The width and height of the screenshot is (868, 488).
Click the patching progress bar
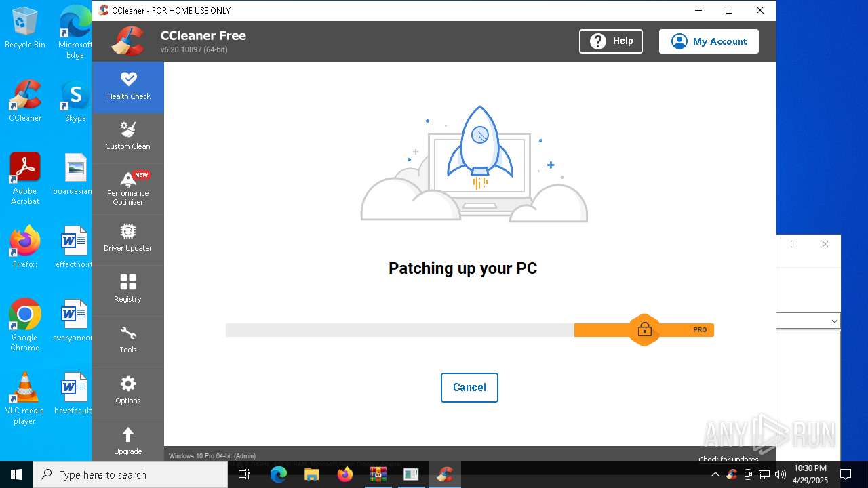tap(470, 330)
